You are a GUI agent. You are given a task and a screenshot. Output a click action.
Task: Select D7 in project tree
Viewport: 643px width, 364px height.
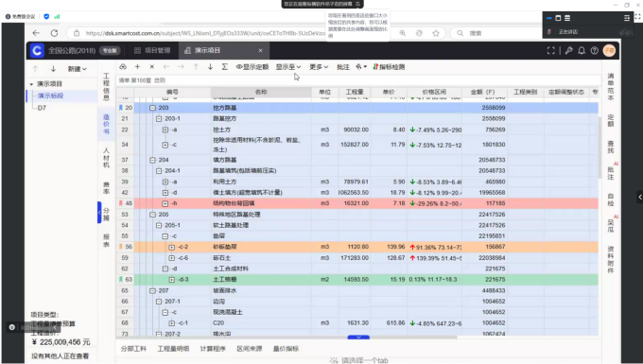[42, 108]
